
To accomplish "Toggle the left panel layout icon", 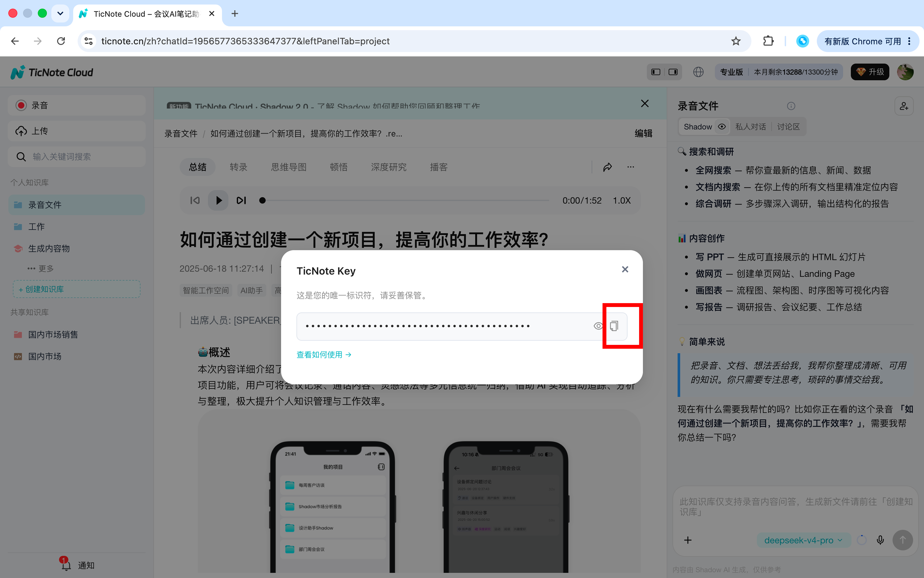I will [x=656, y=72].
